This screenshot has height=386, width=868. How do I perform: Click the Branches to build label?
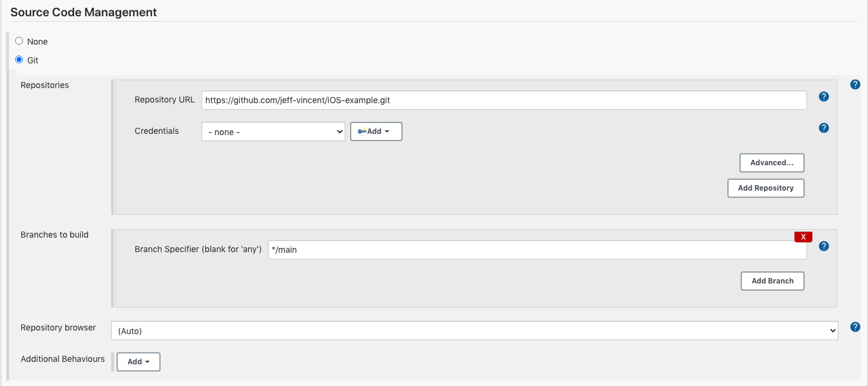coord(54,235)
